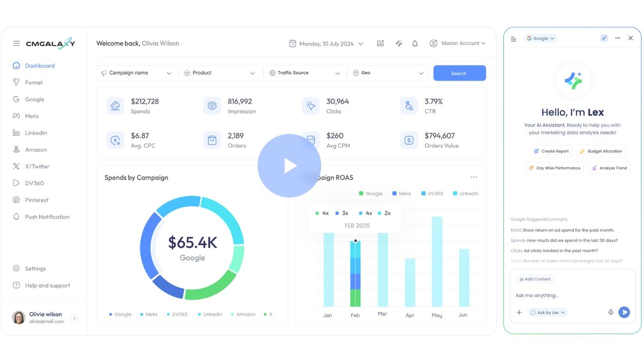Click the Budget Allocation button

pos(601,151)
